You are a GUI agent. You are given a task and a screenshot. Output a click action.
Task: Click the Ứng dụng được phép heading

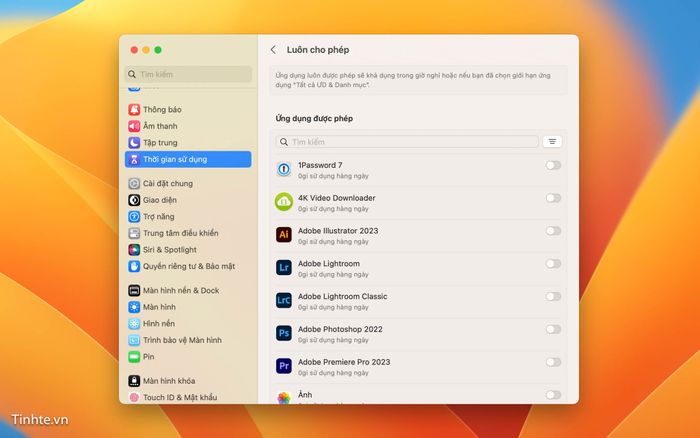(314, 118)
